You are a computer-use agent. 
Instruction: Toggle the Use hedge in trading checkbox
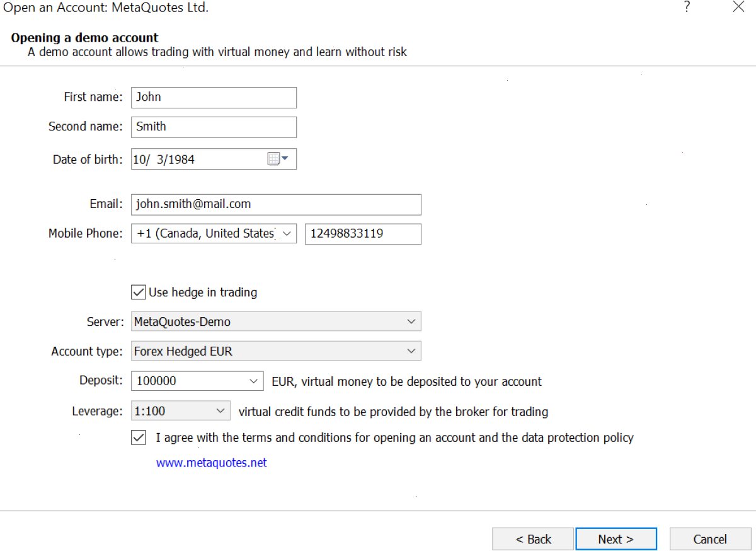[x=139, y=292]
